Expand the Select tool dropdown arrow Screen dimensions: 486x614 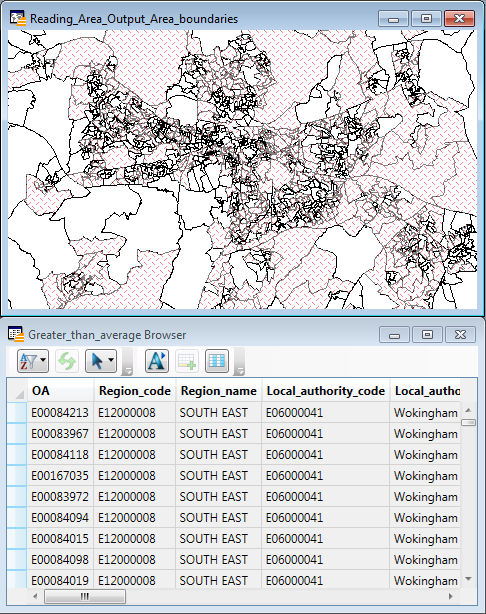pyautogui.click(x=111, y=361)
